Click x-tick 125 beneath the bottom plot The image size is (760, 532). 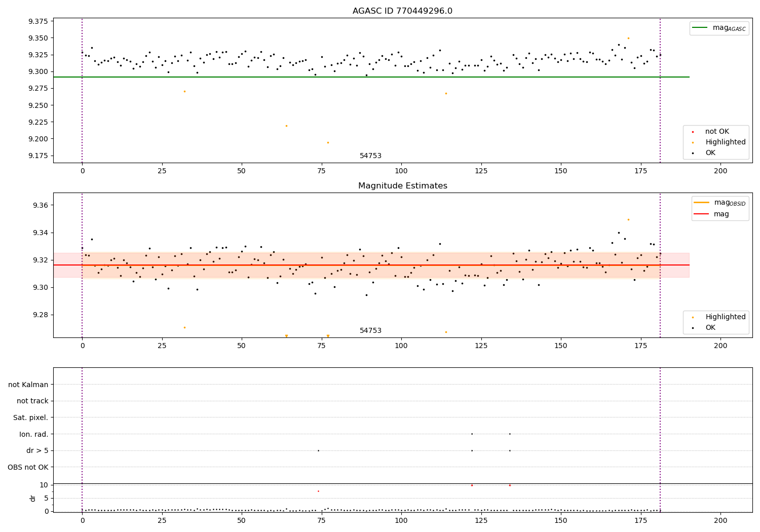coord(481,520)
